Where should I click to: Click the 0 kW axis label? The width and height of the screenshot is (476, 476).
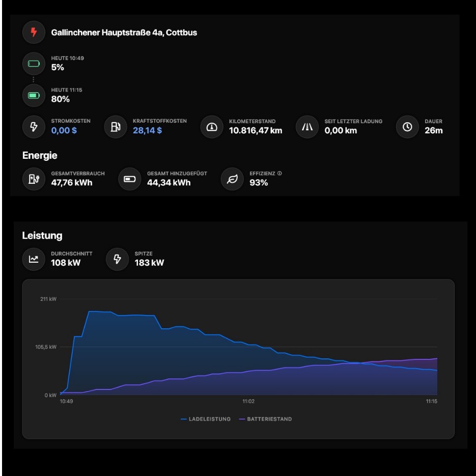point(50,395)
